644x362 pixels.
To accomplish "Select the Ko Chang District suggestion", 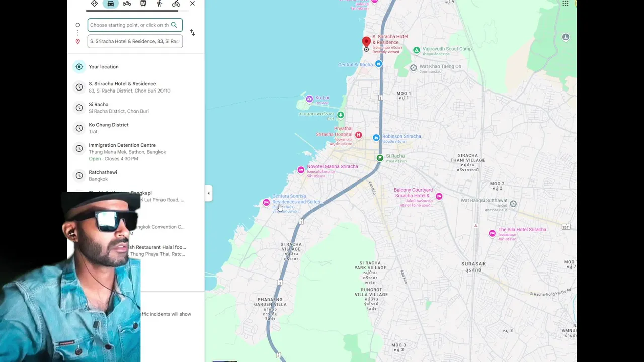I will [x=136, y=128].
